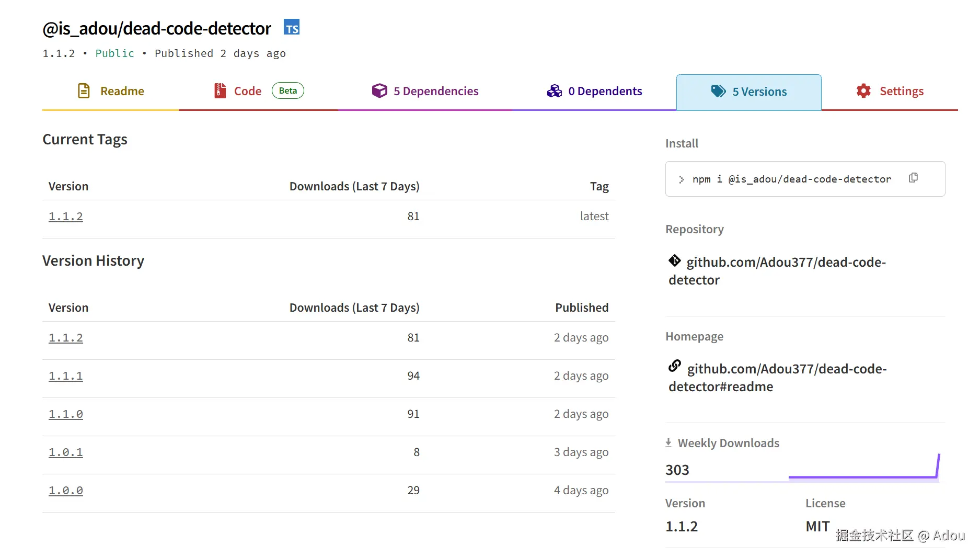Go to version 1.0.1 page

[66, 452]
